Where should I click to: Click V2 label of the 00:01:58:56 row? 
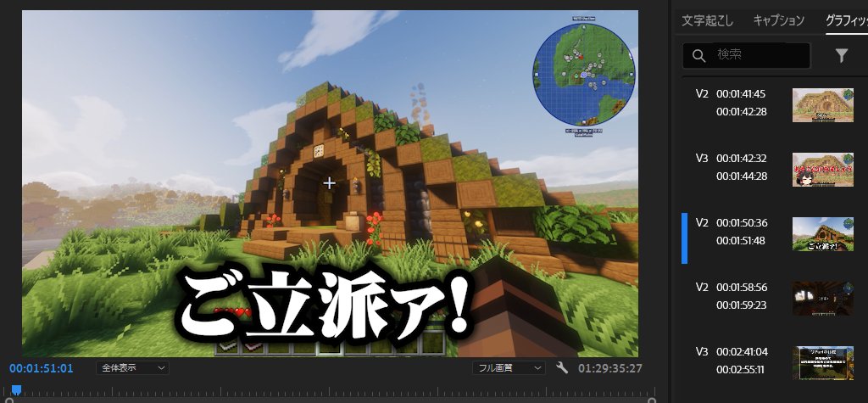(x=702, y=287)
